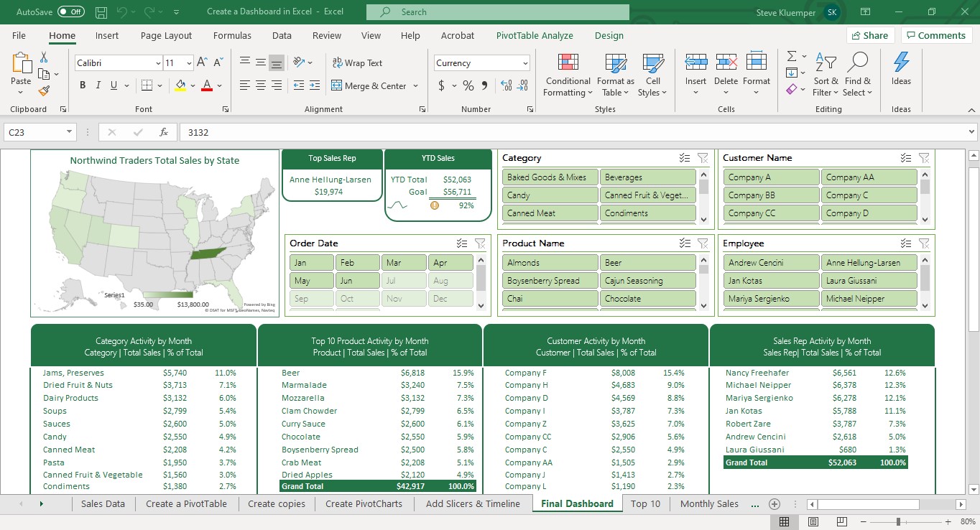
Task: Click Page Layout view button in status bar
Action: pyautogui.click(x=813, y=522)
